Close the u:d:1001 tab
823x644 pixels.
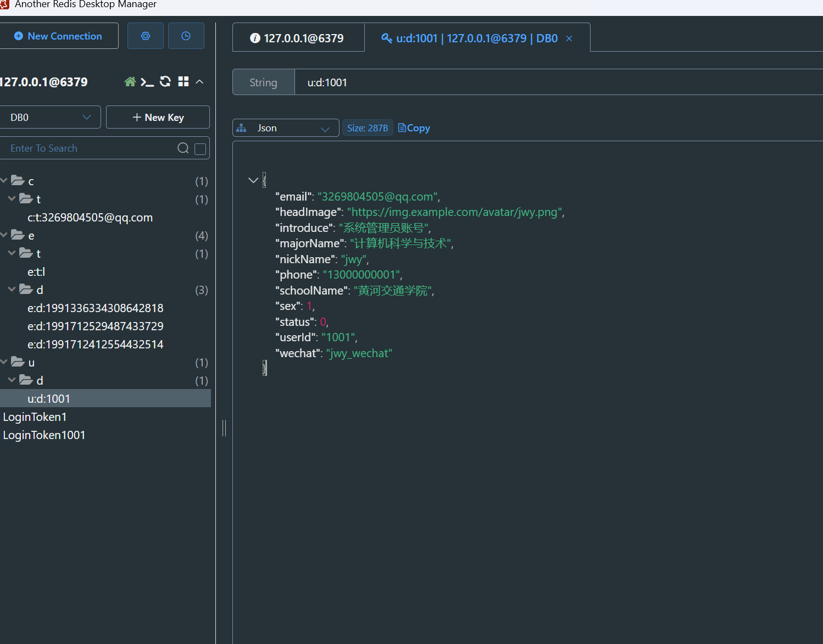point(569,38)
